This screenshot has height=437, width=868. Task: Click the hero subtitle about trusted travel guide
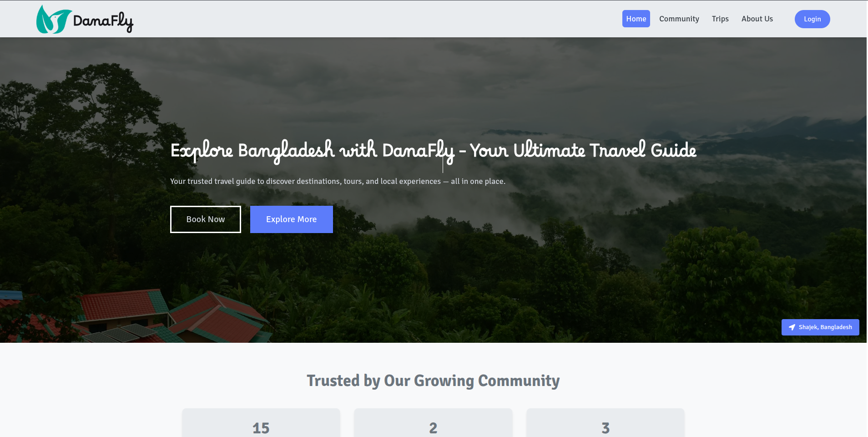pyautogui.click(x=338, y=181)
